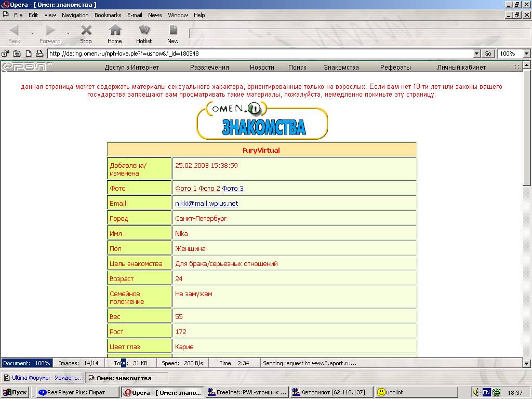Screen dimensions: 532x399
Task: Open the 100% zoom level dropdown
Action: tap(526, 54)
